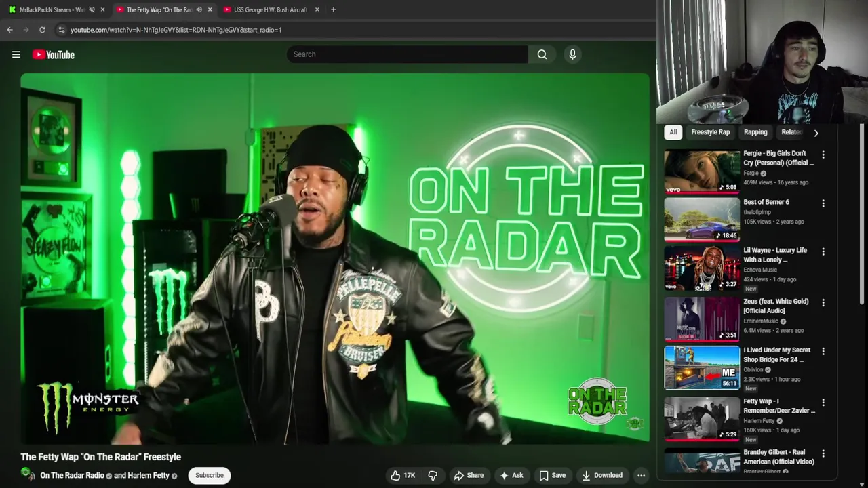Open title Fergie - Big Girls Don't Cry
This screenshot has height=488, width=868.
pyautogui.click(x=778, y=158)
